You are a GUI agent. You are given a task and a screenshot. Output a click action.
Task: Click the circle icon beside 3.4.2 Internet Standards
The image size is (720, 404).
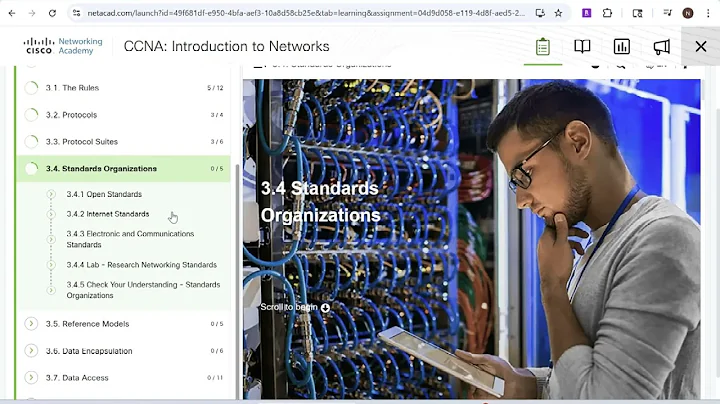[51, 214]
